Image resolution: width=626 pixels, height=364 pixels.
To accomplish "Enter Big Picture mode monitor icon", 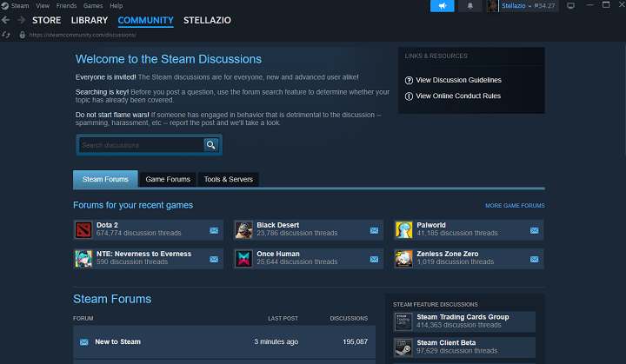I will (570, 5).
